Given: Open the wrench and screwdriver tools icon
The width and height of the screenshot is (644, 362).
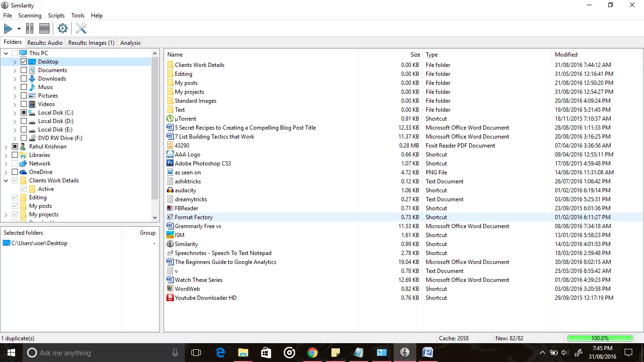Looking at the screenshot, I should (x=81, y=29).
